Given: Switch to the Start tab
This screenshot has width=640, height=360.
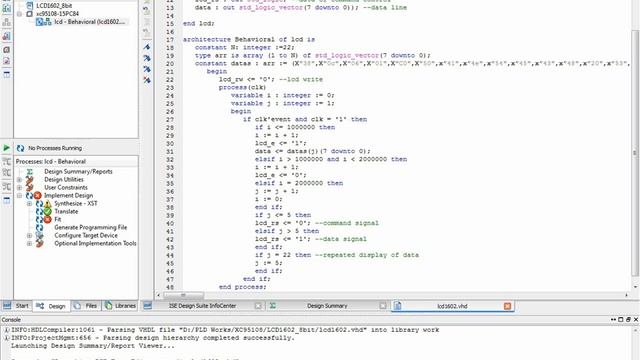Looking at the screenshot, I should point(16,306).
